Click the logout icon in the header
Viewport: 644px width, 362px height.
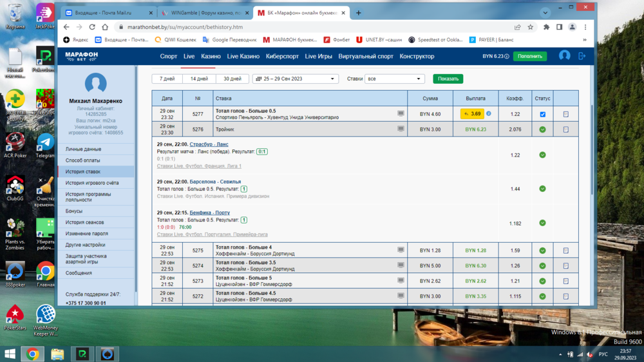tap(582, 56)
